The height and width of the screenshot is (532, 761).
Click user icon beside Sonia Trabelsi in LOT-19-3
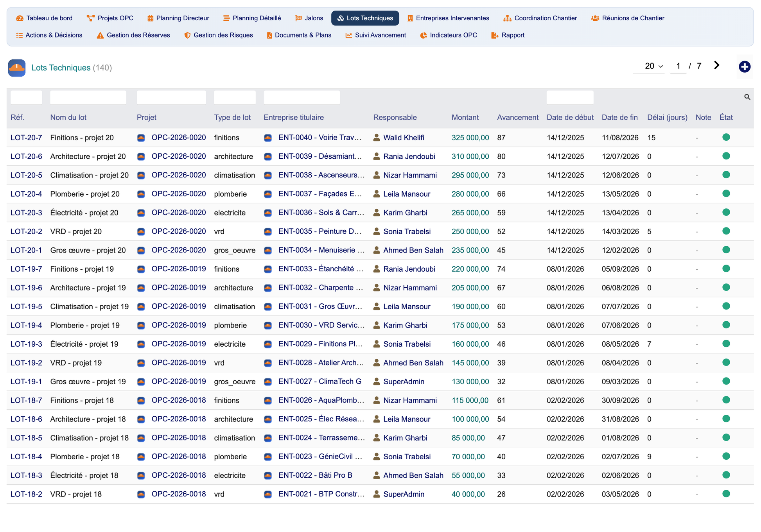(x=377, y=344)
